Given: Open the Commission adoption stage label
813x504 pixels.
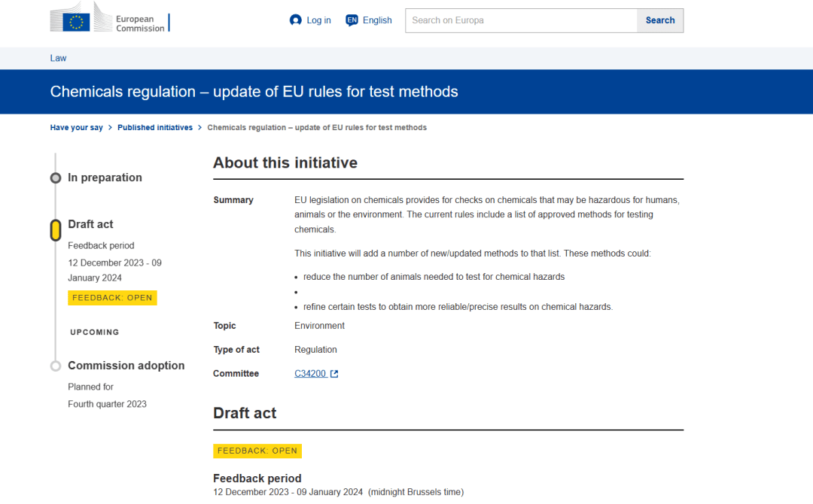Looking at the screenshot, I should click(x=126, y=366).
